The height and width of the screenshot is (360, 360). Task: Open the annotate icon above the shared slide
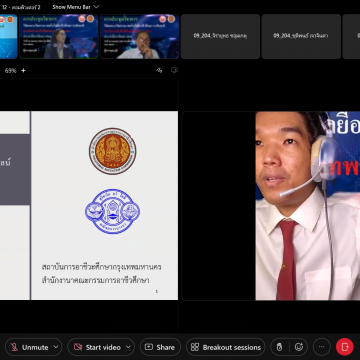point(159,70)
